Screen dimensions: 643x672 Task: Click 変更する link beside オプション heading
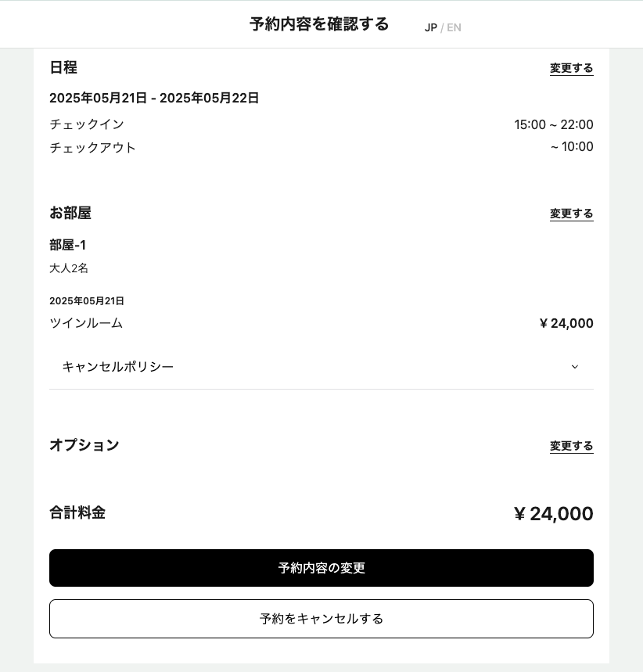point(571,446)
